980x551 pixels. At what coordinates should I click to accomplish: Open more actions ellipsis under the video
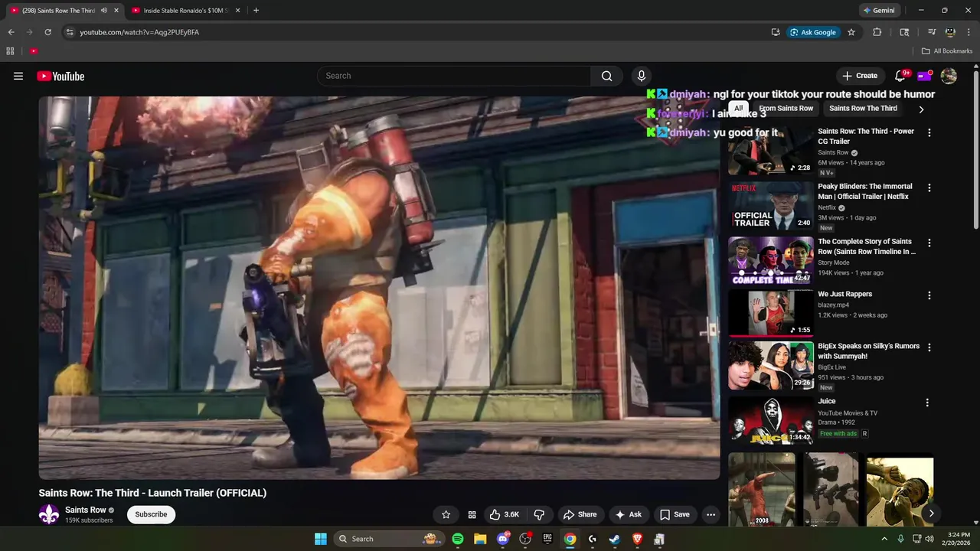[x=710, y=514]
